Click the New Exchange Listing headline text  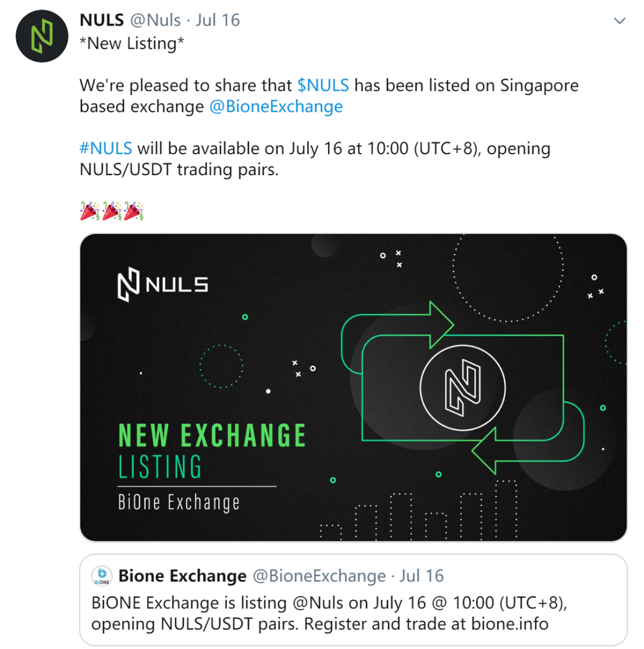pos(212,451)
